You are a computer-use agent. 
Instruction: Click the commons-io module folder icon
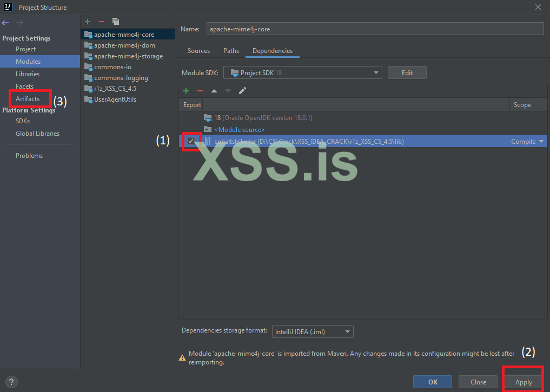(x=88, y=67)
